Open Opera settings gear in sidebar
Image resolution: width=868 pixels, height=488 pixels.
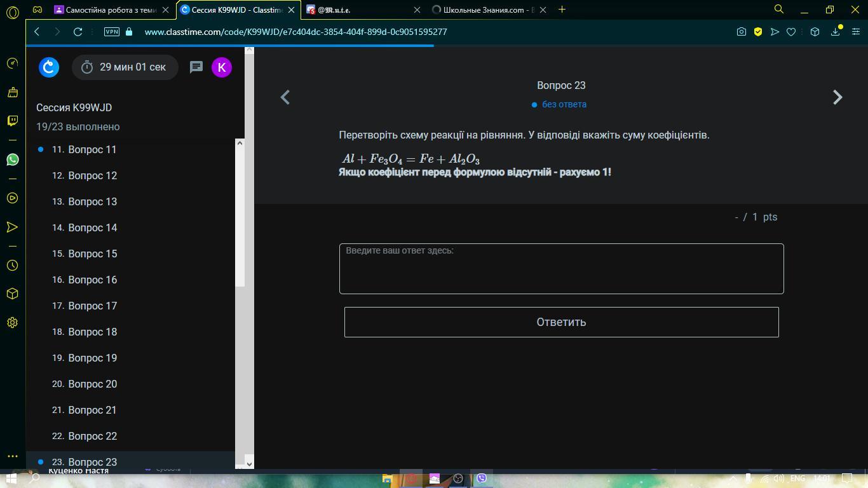coord(12,322)
